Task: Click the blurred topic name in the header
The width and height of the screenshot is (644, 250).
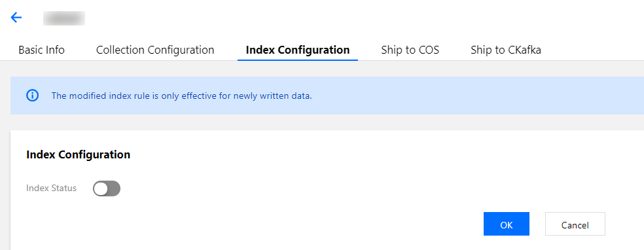Action: (64, 18)
